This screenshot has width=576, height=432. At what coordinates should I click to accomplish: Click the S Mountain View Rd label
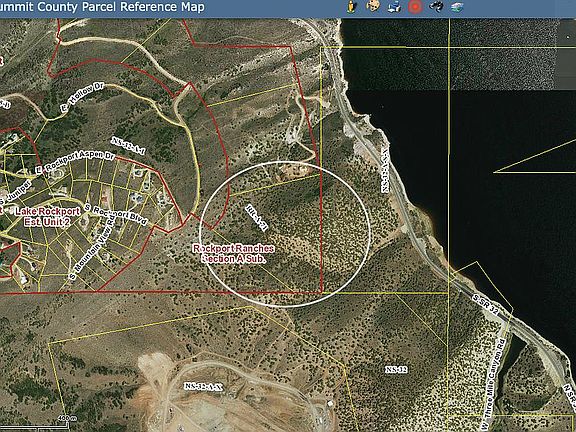(91, 248)
